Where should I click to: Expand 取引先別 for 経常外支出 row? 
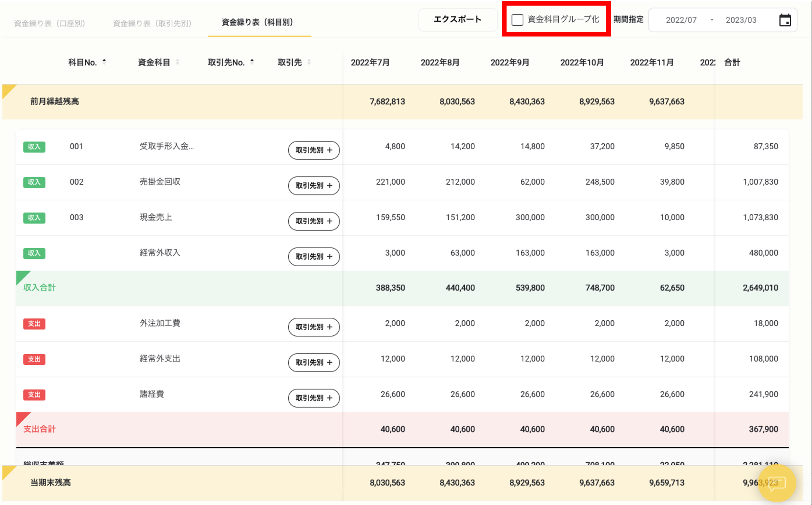coord(314,362)
